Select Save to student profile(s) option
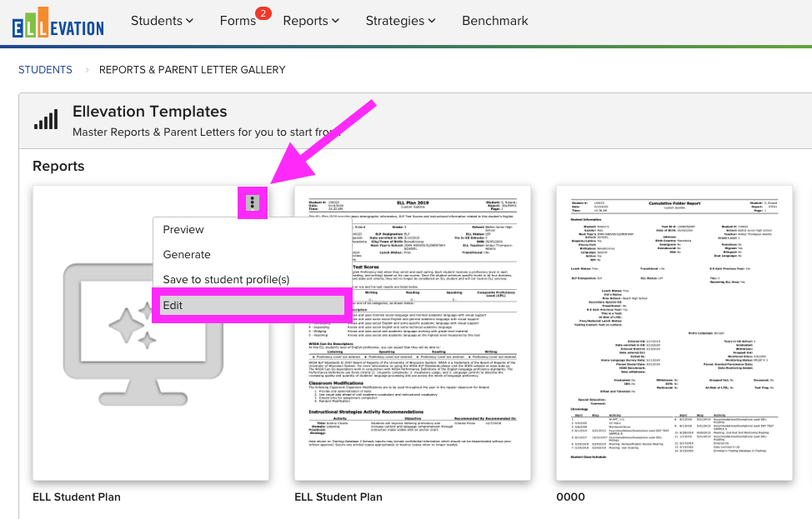 tap(226, 280)
